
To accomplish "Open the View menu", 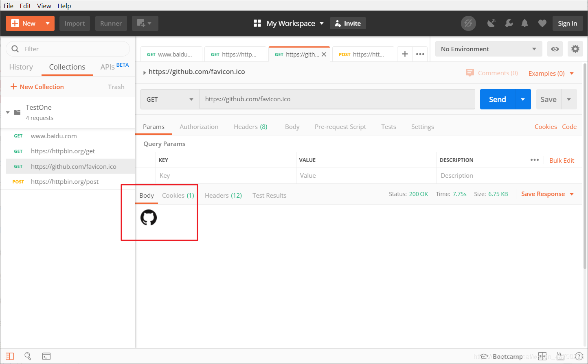I will (44, 6).
